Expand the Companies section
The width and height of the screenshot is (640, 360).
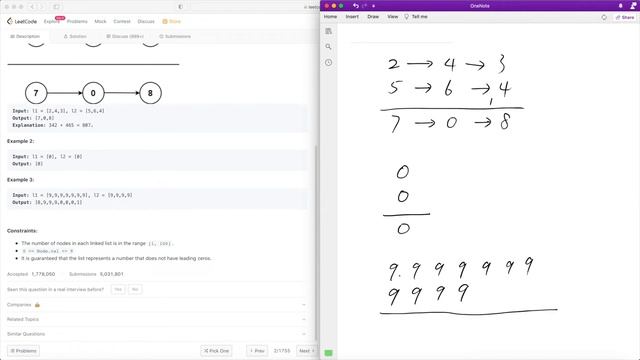[x=156, y=305]
